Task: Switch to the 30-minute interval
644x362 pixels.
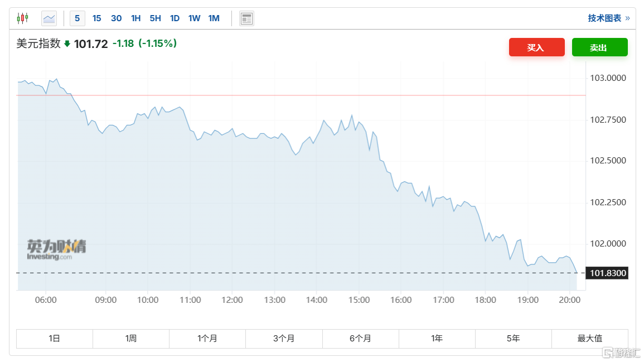Action: click(x=116, y=18)
